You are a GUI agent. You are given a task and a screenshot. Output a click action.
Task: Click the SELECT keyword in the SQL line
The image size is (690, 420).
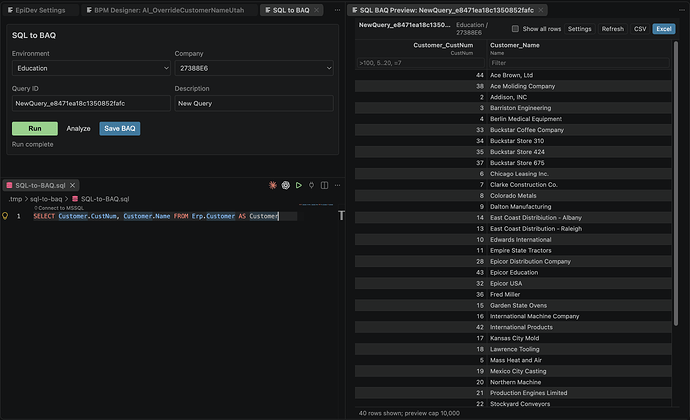44,216
